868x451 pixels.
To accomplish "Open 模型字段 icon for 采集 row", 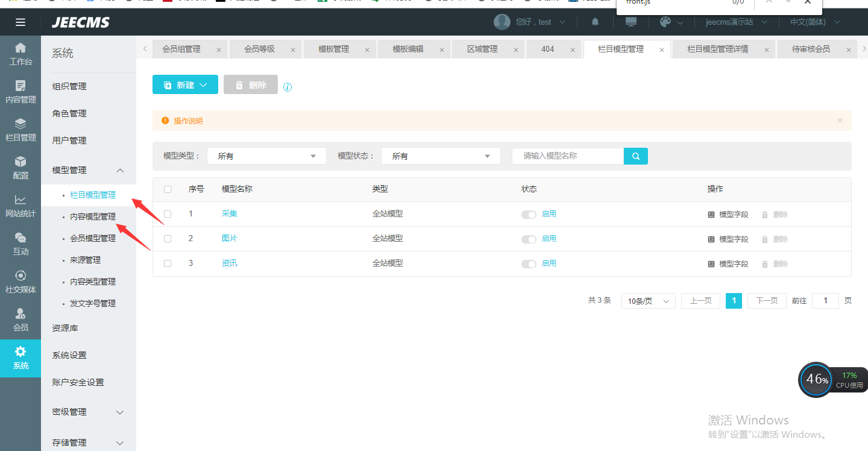I will (711, 215).
